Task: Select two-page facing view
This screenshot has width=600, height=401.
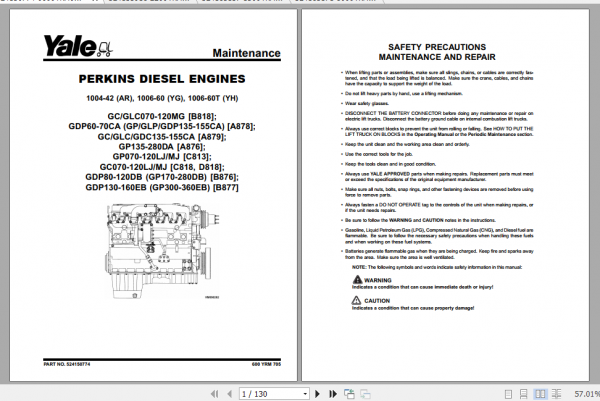Action: pyautogui.click(x=540, y=394)
